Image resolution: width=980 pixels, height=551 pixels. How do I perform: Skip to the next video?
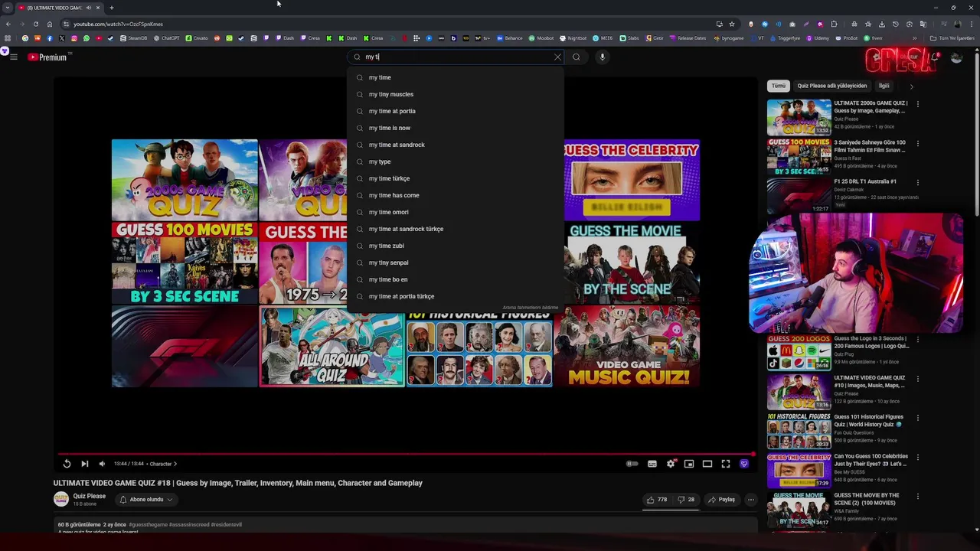(85, 464)
